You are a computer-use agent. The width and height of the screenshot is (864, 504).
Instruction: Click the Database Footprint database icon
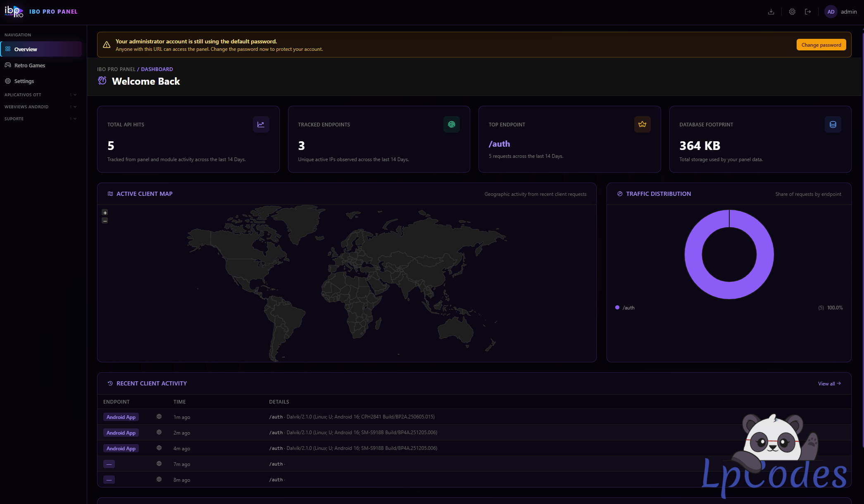point(833,124)
